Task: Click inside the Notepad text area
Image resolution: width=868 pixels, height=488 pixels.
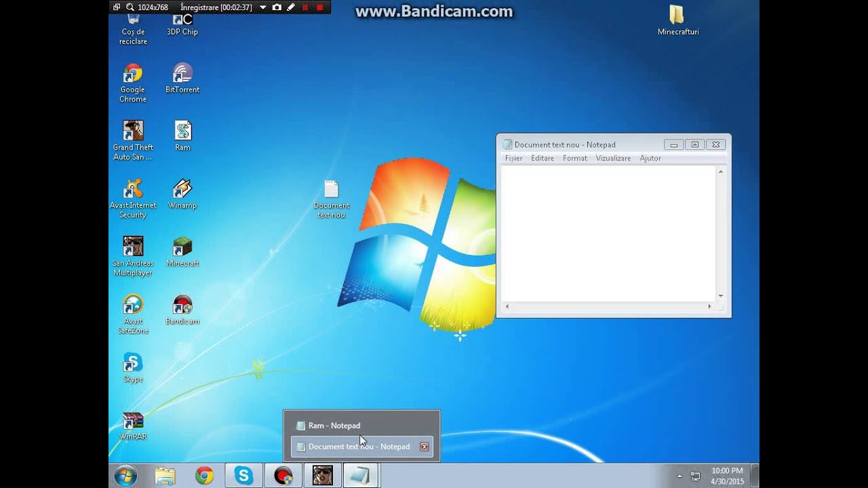Action: [x=608, y=234]
